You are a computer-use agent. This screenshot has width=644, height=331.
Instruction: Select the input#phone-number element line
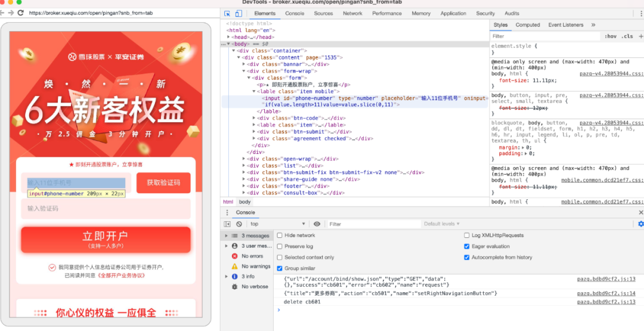[355, 101]
